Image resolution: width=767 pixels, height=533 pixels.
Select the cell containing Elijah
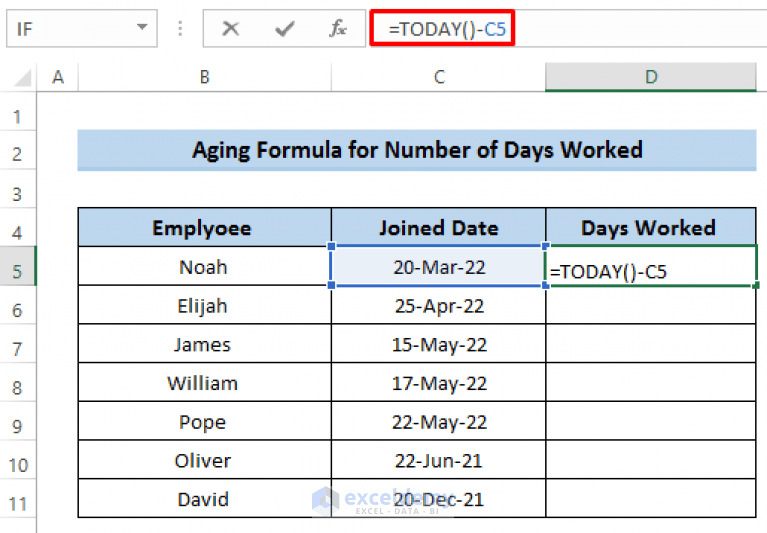click(204, 305)
